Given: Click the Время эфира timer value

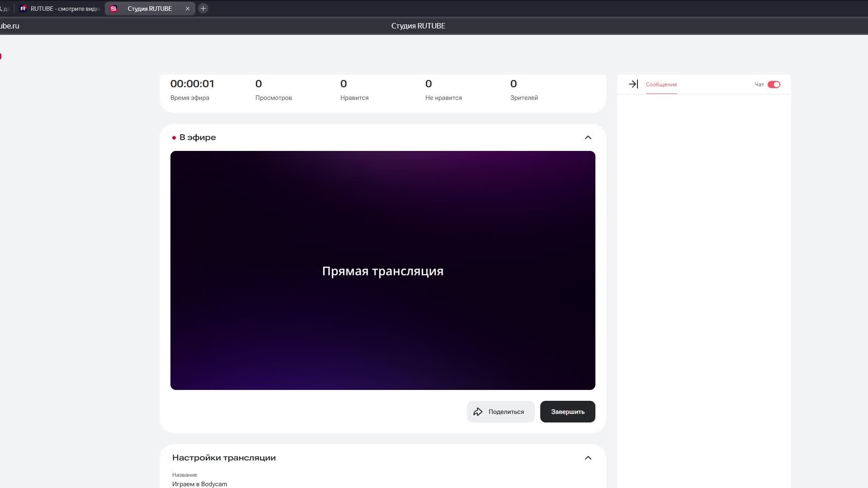Looking at the screenshot, I should [x=192, y=84].
